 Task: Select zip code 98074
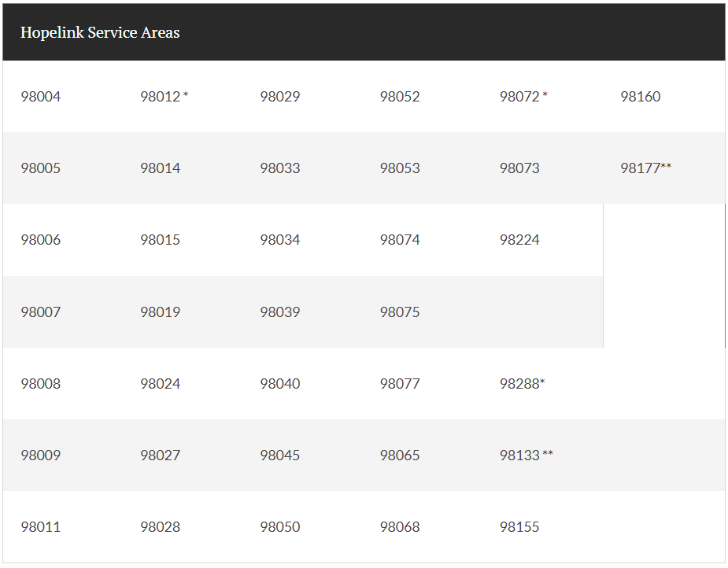coord(400,240)
